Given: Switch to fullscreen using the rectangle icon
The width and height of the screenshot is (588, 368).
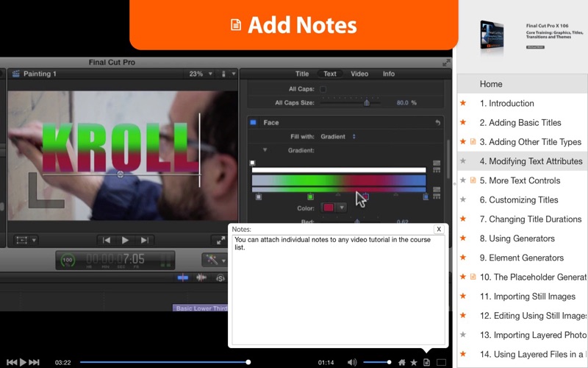Looking at the screenshot, I should pyautogui.click(x=442, y=362).
